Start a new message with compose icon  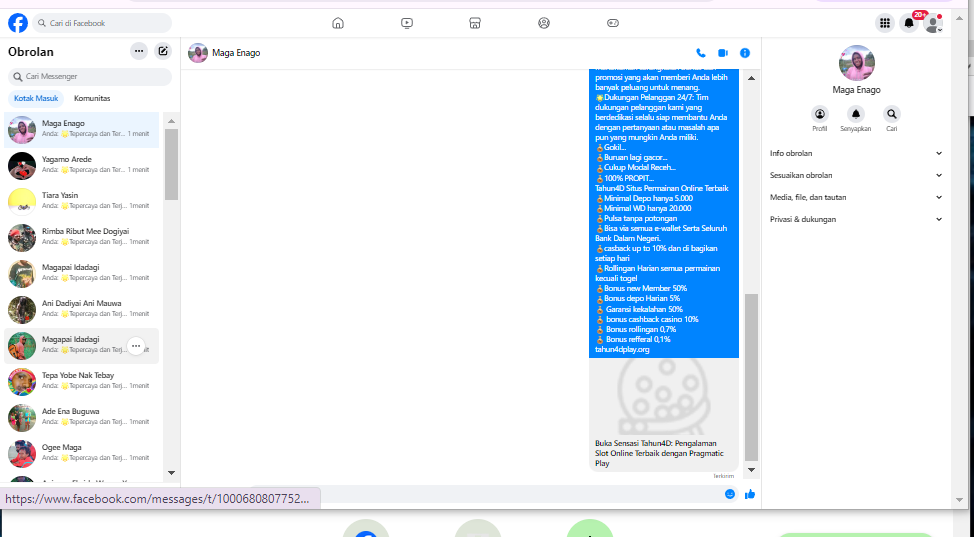click(x=163, y=52)
